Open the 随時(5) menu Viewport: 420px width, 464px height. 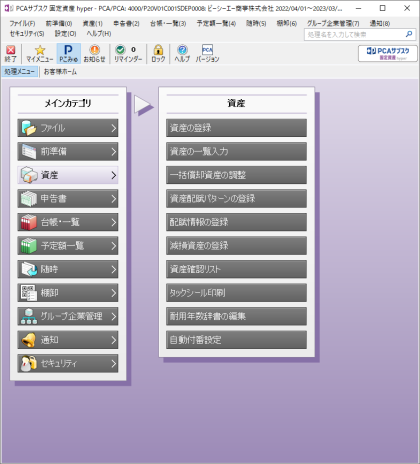256,23
